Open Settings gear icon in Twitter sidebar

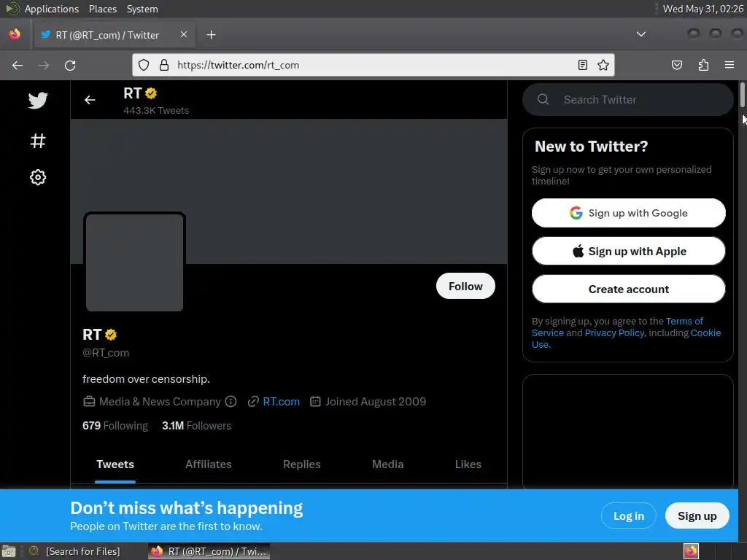pyautogui.click(x=38, y=177)
